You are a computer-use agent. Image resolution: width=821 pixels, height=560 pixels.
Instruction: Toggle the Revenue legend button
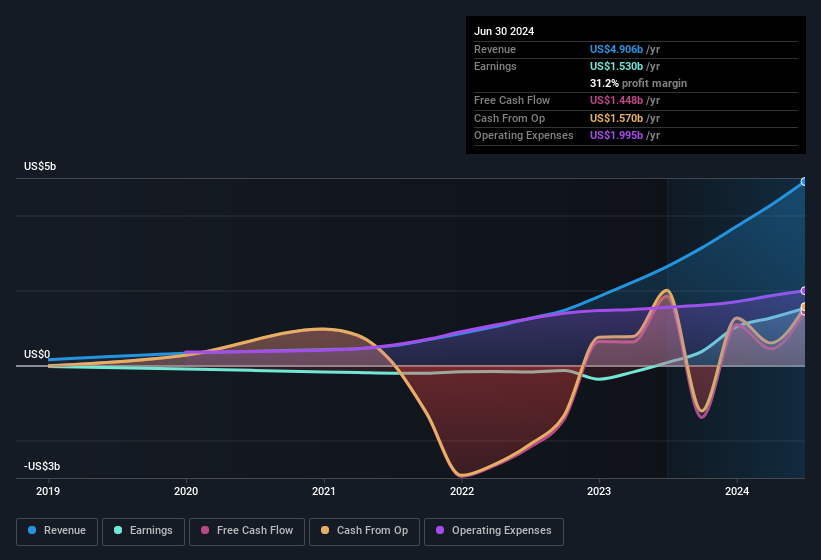click(57, 531)
